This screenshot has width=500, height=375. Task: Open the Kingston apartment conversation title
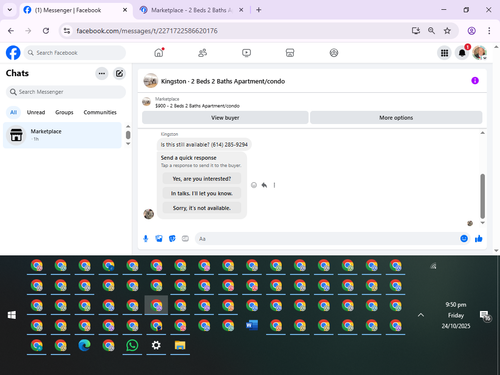pos(223,81)
